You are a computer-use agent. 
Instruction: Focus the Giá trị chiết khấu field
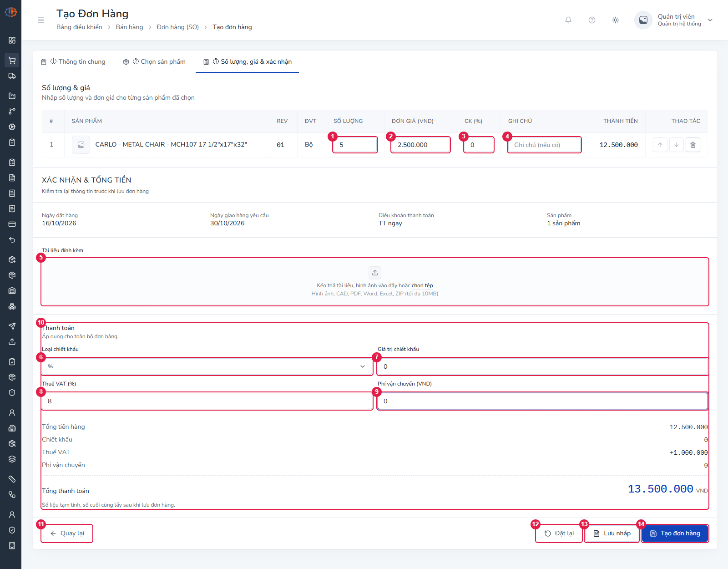tap(543, 366)
